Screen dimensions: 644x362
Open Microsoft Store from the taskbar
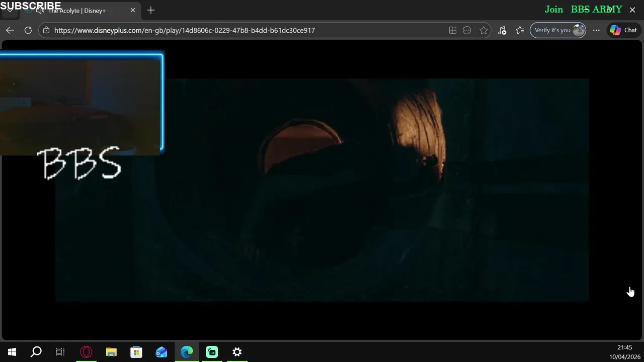tap(136, 352)
